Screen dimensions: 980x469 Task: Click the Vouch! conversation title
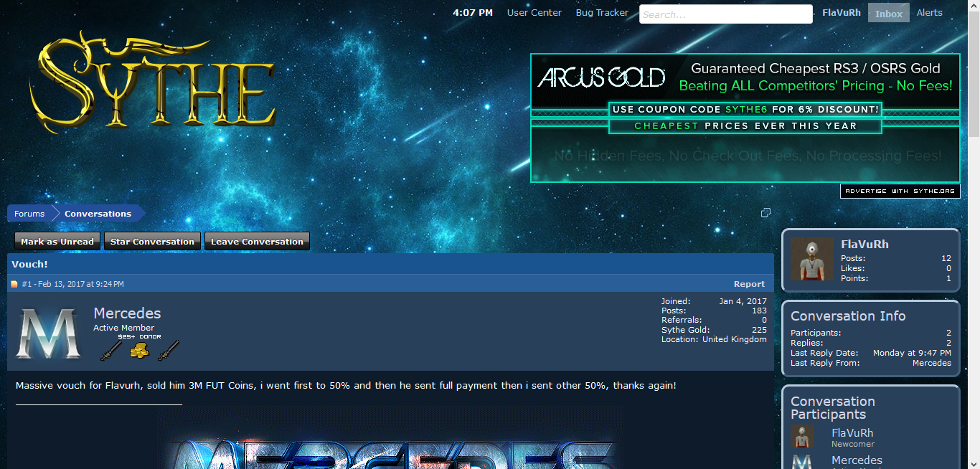tap(29, 264)
